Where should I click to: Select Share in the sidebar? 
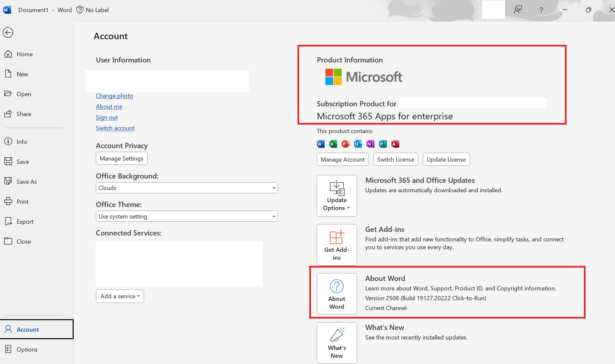(x=37, y=114)
